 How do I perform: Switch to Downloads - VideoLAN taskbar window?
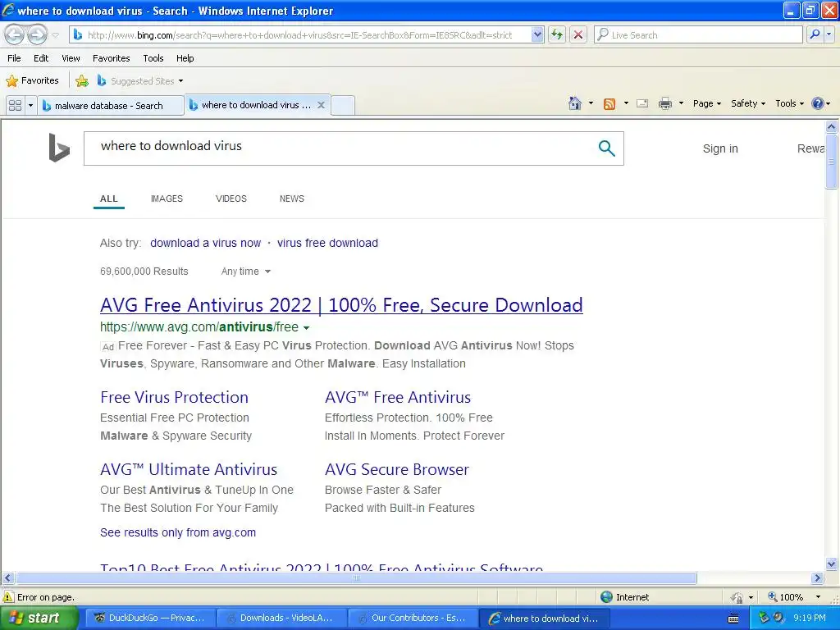(281, 619)
